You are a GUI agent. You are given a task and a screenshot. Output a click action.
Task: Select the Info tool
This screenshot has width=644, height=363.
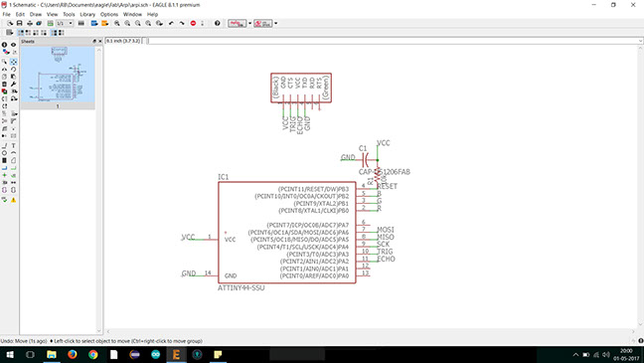[x=4, y=45]
